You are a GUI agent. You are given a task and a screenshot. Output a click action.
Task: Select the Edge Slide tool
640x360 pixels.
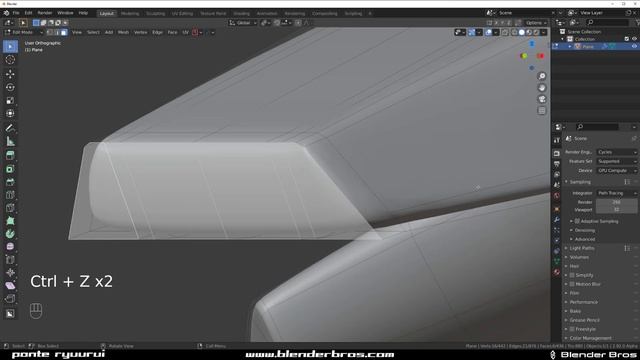click(10, 260)
